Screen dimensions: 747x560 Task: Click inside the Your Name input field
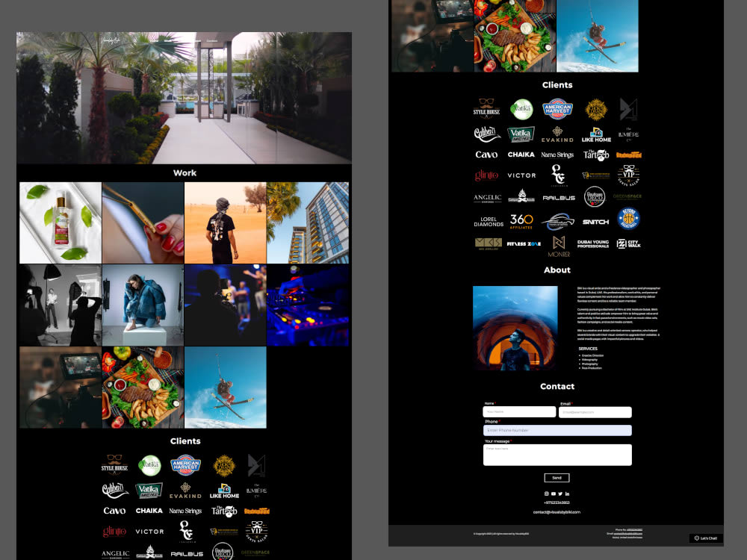coord(518,411)
